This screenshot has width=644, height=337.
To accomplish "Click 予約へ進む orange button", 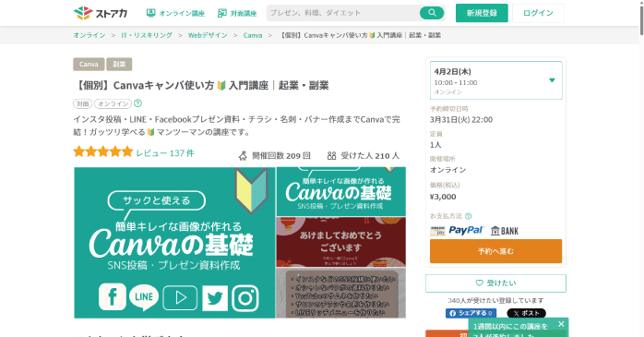I will 495,251.
